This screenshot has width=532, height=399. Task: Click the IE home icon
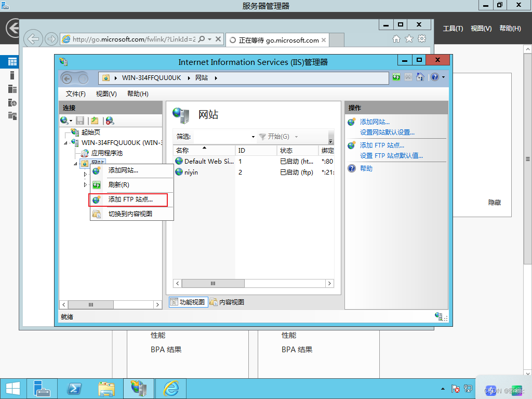click(x=396, y=38)
